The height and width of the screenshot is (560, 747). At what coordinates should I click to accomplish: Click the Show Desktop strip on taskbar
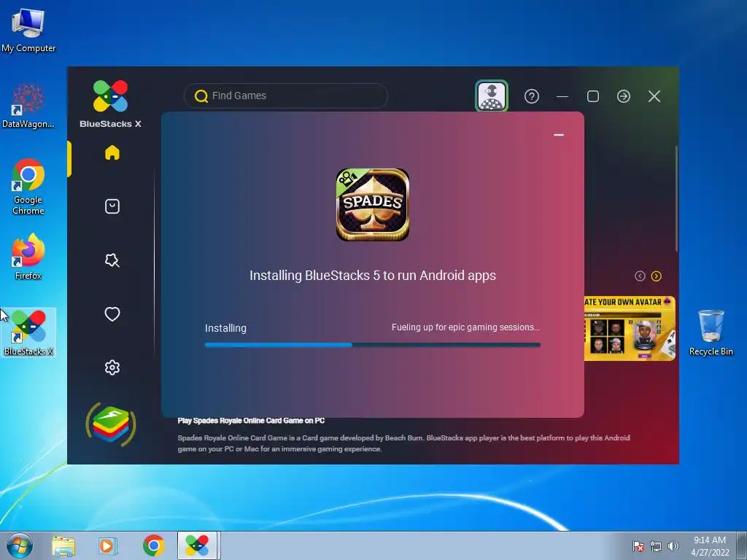click(x=742, y=545)
